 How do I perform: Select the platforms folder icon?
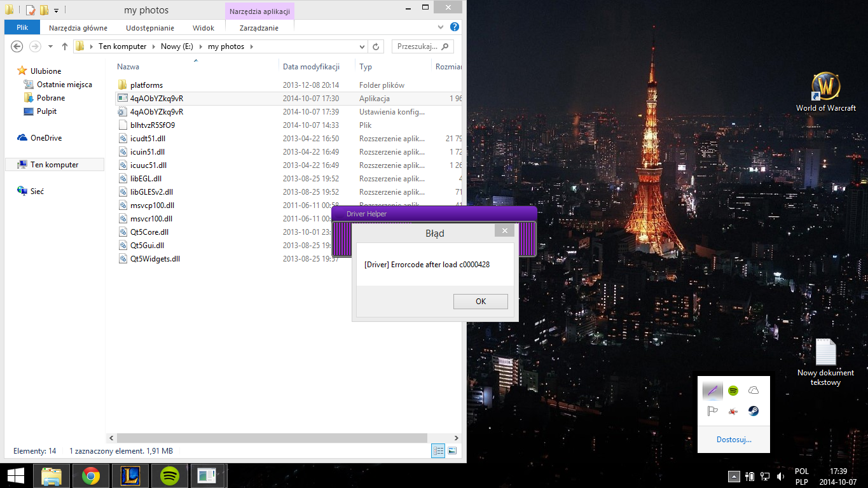coord(123,85)
